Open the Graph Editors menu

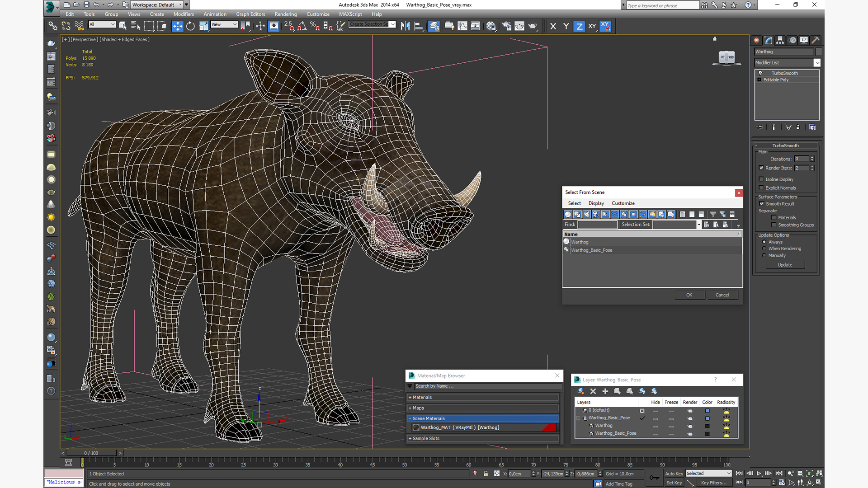click(x=250, y=14)
